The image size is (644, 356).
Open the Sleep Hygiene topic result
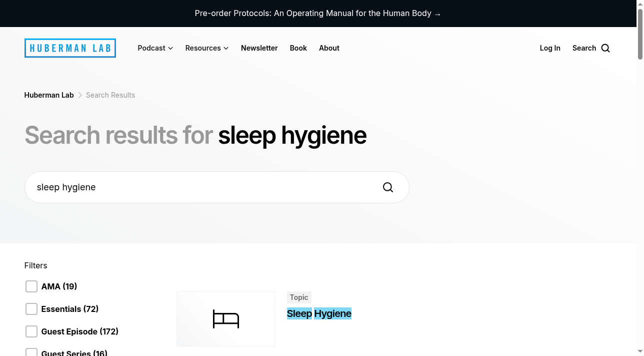click(319, 313)
